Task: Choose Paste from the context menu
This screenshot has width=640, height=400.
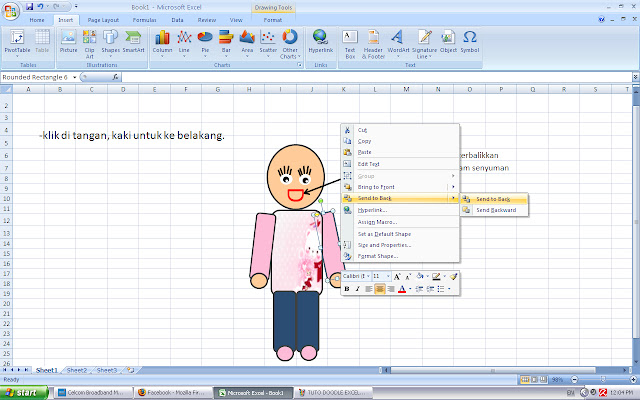Action: [400, 152]
